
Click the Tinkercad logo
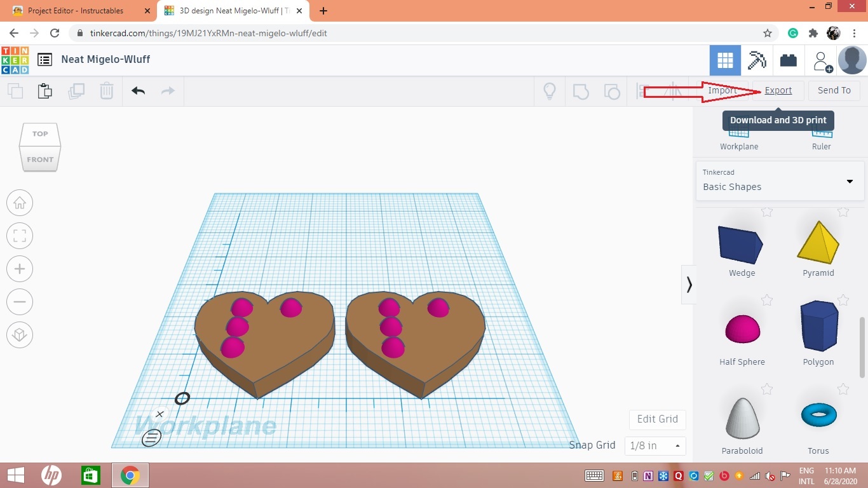point(15,60)
